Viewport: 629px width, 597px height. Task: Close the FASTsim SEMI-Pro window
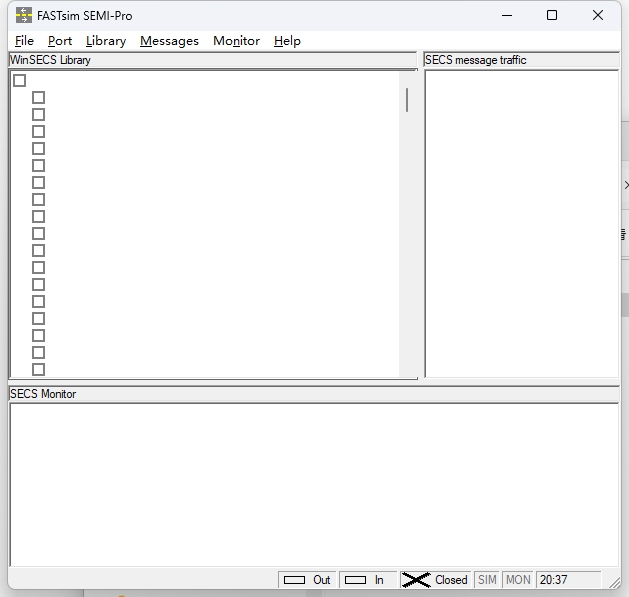pyautogui.click(x=598, y=15)
